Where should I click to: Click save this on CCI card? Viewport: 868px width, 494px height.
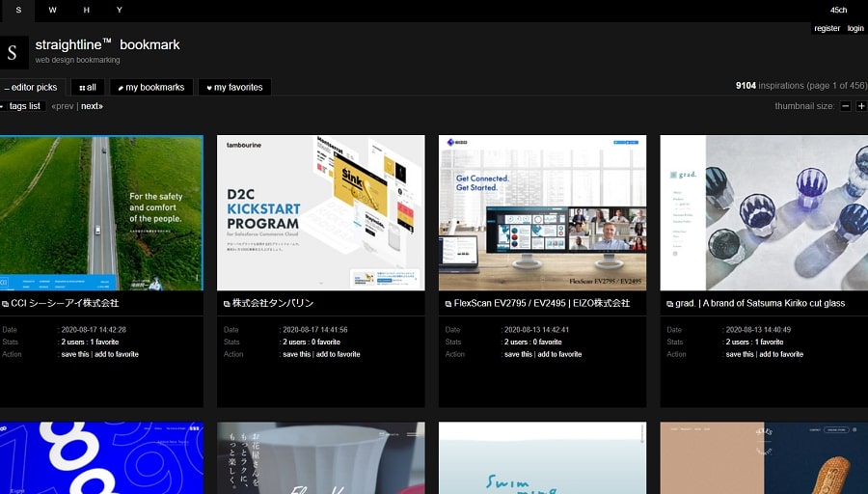coord(75,354)
